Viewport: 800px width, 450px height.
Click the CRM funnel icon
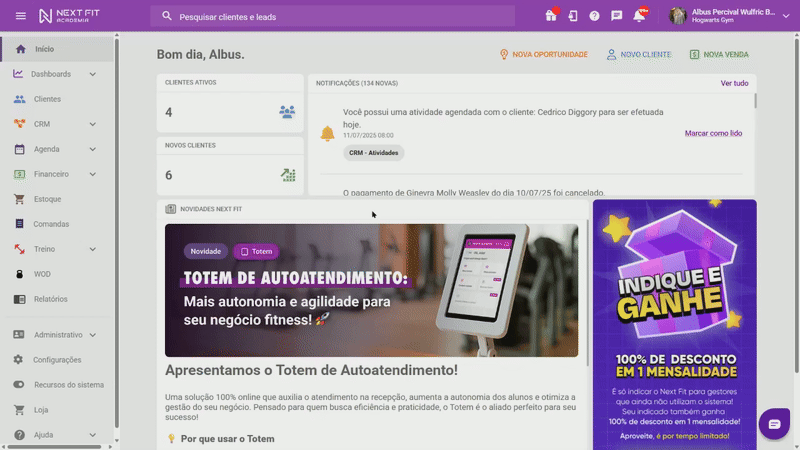tap(19, 124)
